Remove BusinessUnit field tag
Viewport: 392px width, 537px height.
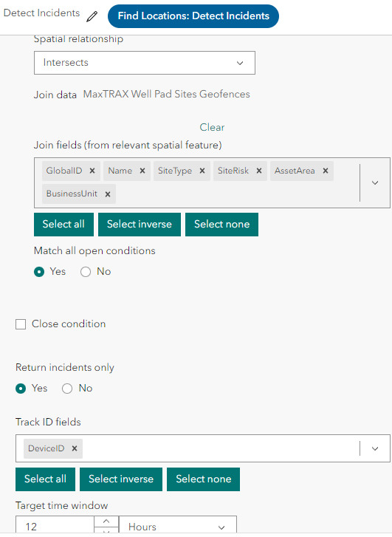pyautogui.click(x=108, y=194)
